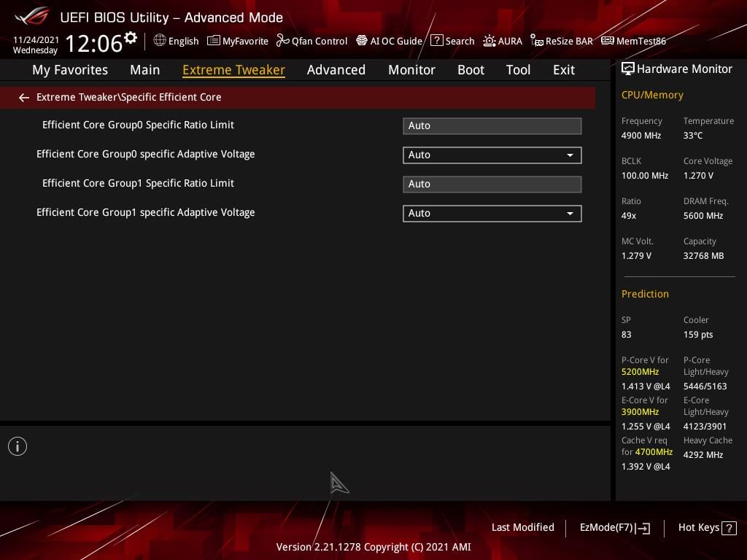Open the English language selector
The width and height of the screenshot is (747, 560).
[x=176, y=41]
